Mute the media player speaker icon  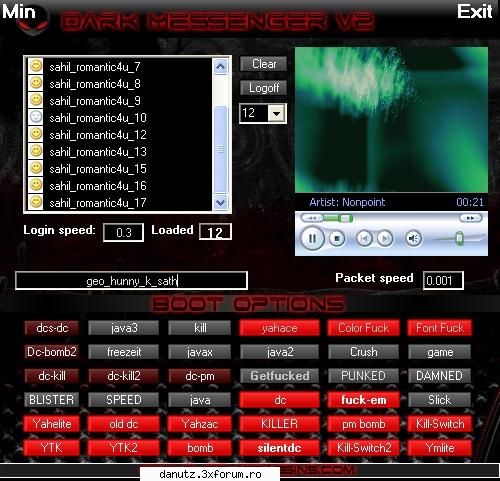tap(414, 239)
